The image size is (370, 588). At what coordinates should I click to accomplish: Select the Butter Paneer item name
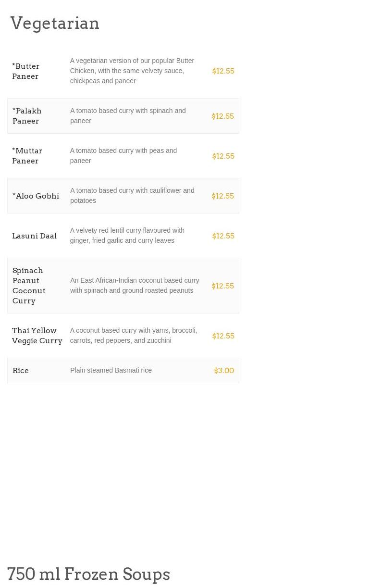click(x=26, y=71)
